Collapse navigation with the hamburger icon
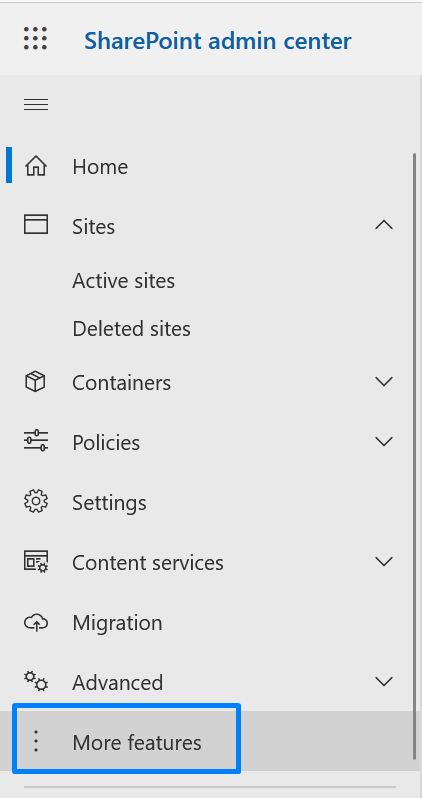 tap(36, 105)
